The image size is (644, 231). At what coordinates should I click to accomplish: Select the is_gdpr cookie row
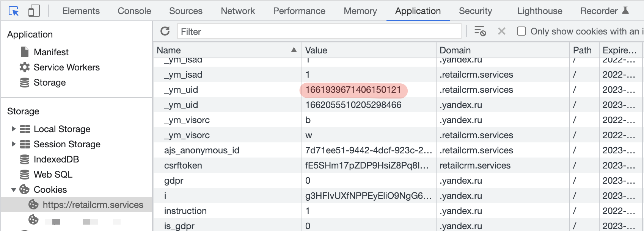point(397,226)
